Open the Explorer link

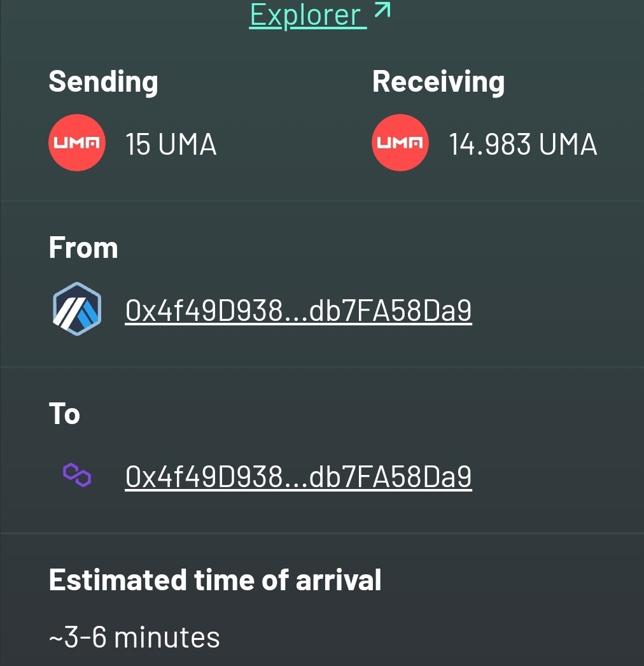[x=308, y=15]
